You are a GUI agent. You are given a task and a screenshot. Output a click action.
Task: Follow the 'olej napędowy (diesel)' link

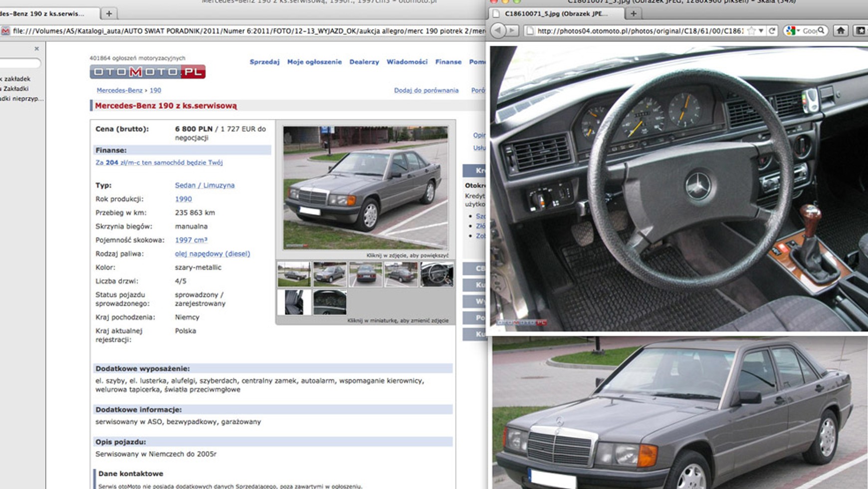(x=212, y=253)
